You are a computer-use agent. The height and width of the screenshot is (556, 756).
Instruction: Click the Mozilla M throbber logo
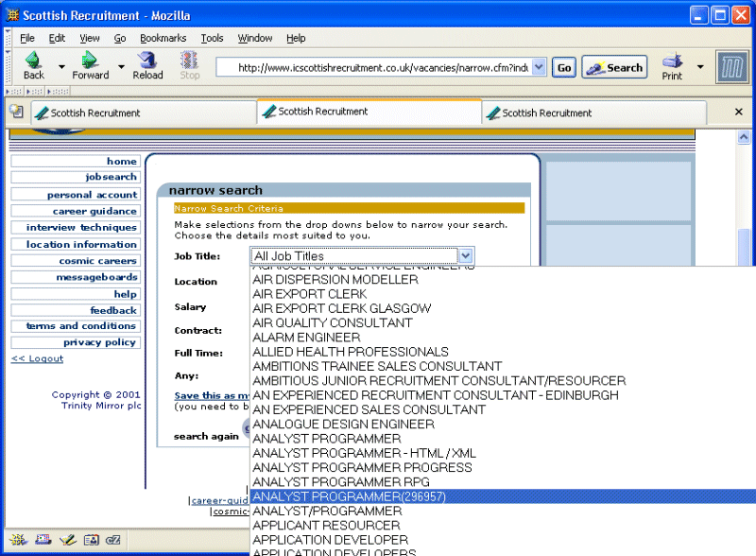click(x=731, y=67)
